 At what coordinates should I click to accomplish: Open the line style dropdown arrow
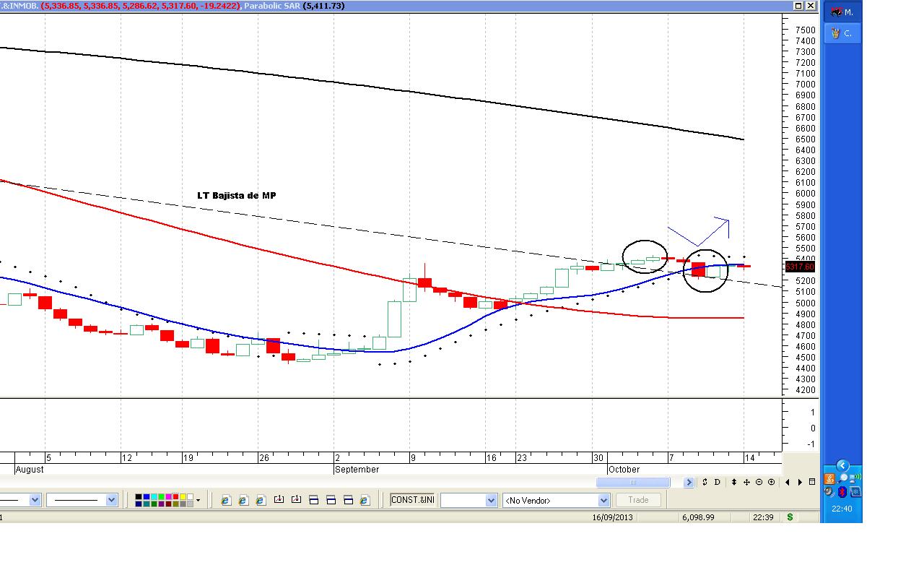click(x=111, y=500)
